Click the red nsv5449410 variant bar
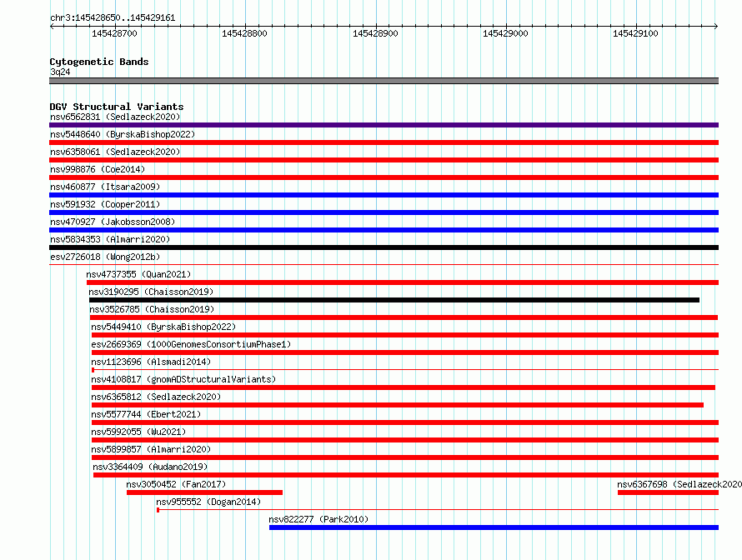The height and width of the screenshot is (560, 742). pos(405,335)
